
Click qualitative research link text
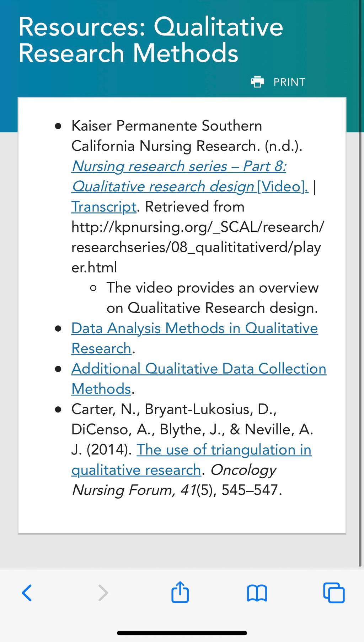tap(136, 470)
